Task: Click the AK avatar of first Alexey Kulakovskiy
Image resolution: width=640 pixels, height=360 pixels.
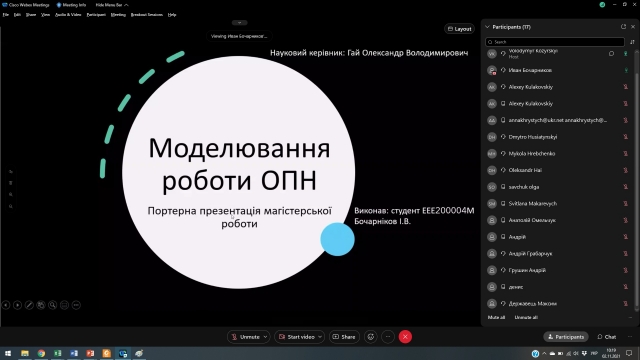Action: pos(492,87)
